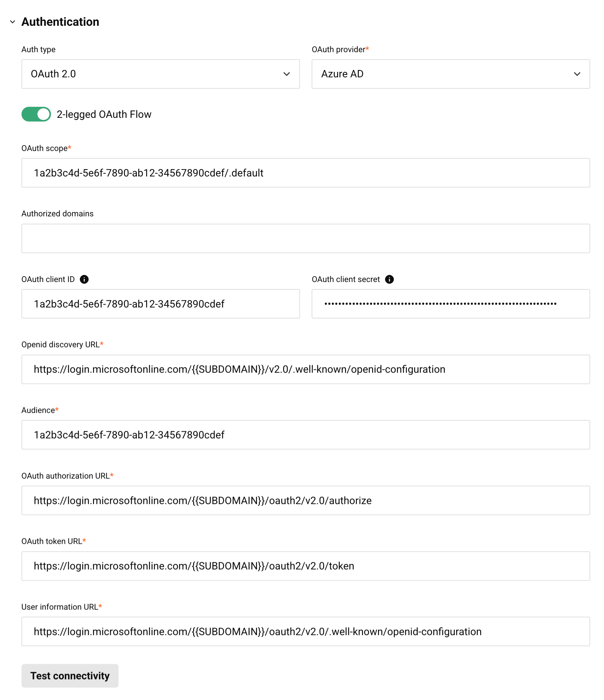Screen dimensions: 604x700
Task: Click the Auth type dropdown arrow
Action: (286, 74)
